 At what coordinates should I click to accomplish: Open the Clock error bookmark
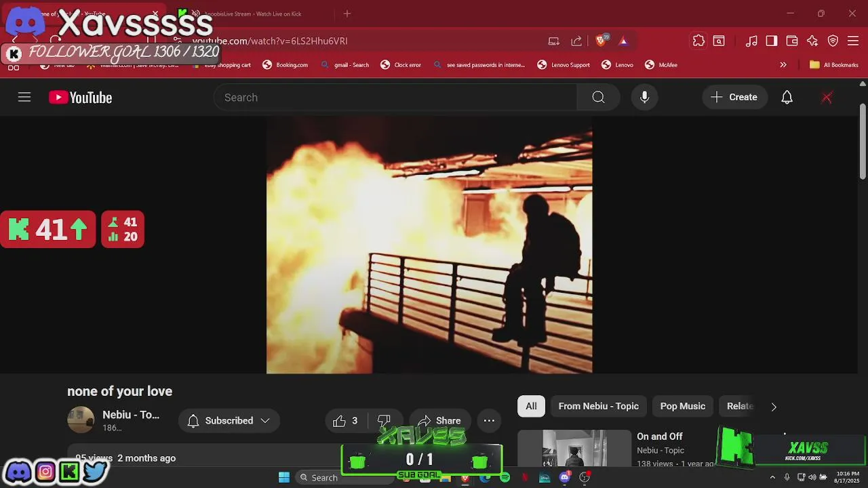(x=401, y=65)
